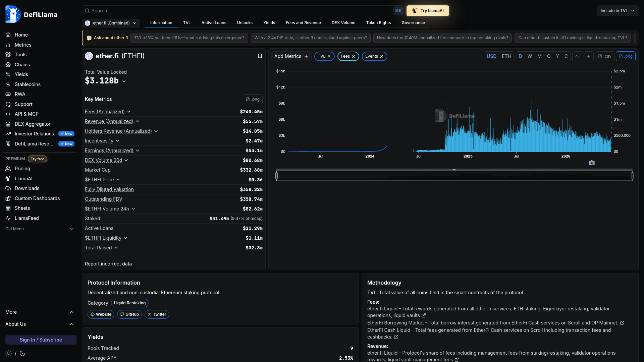The image size is (644, 362).
Task: Collapse the More sidebar section
Action: point(40,312)
